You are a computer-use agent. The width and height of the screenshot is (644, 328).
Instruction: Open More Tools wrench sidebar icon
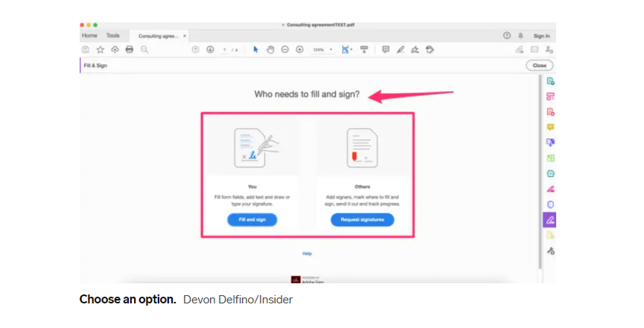(550, 250)
